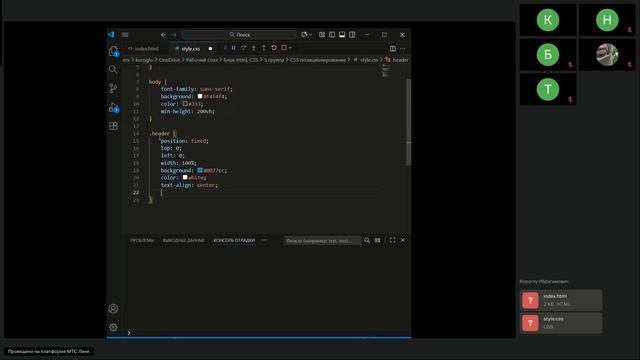This screenshot has width=640, height=360.
Task: Click the OneDrive breadcrumb segment
Action: (x=169, y=60)
